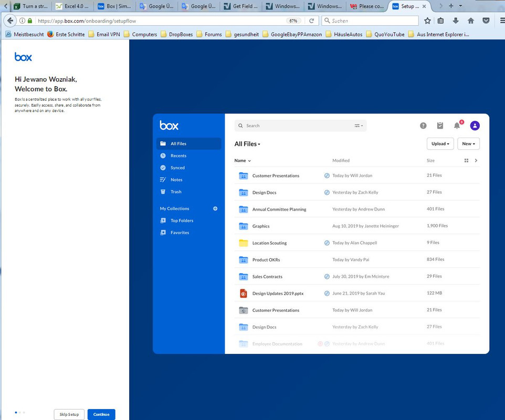The width and height of the screenshot is (505, 420).
Task: Open the search filter options dropdown
Action: pos(359,125)
